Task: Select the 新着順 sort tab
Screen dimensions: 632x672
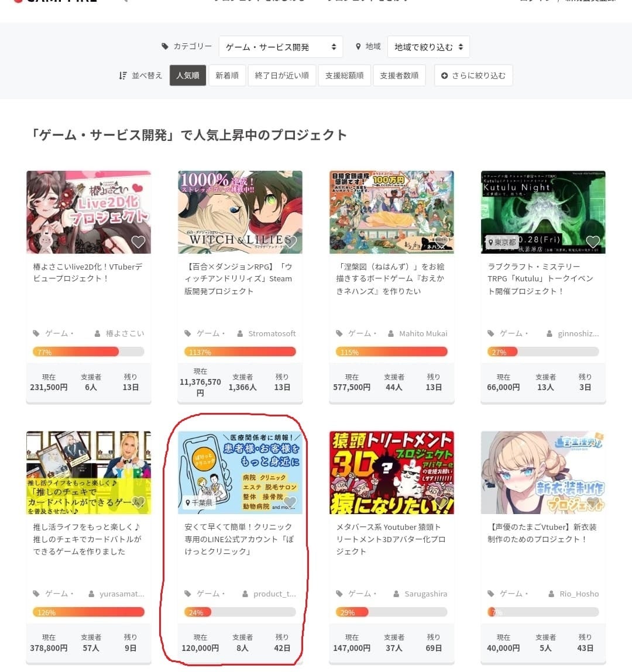Action: (x=227, y=75)
